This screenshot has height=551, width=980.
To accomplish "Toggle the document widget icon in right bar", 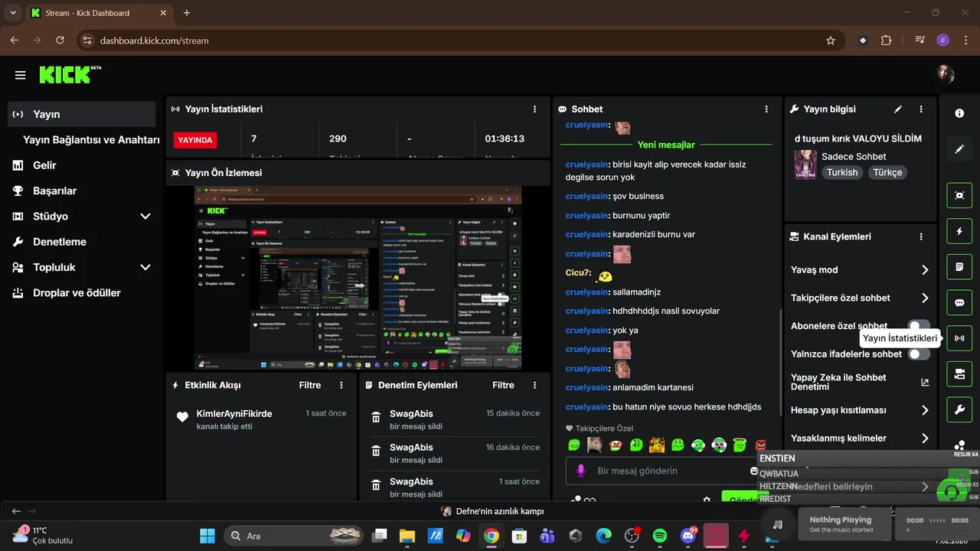I will pos(959,267).
